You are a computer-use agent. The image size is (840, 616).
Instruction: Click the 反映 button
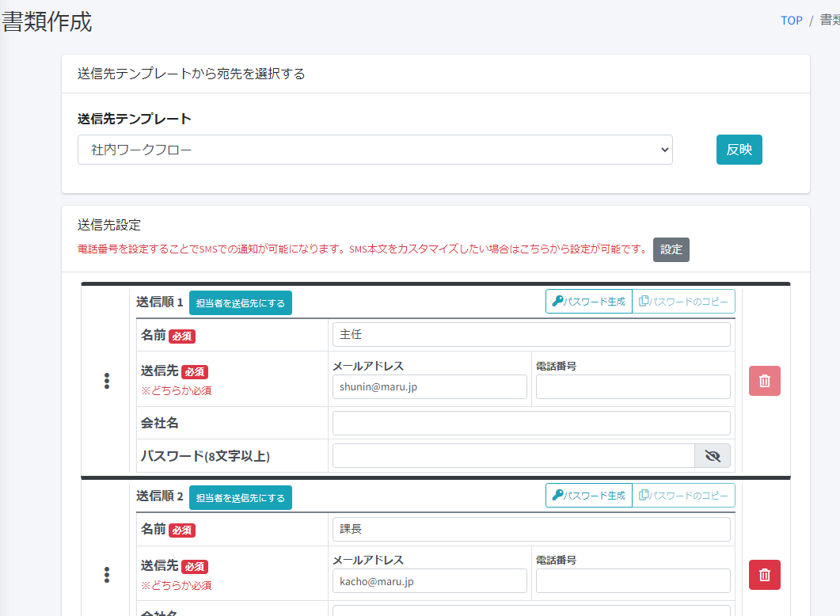[739, 150]
